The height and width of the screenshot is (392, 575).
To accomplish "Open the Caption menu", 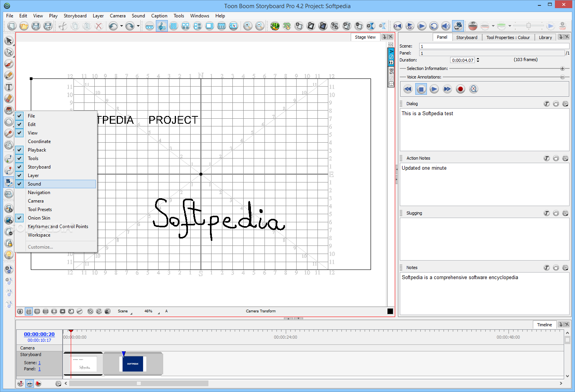I will click(x=159, y=16).
